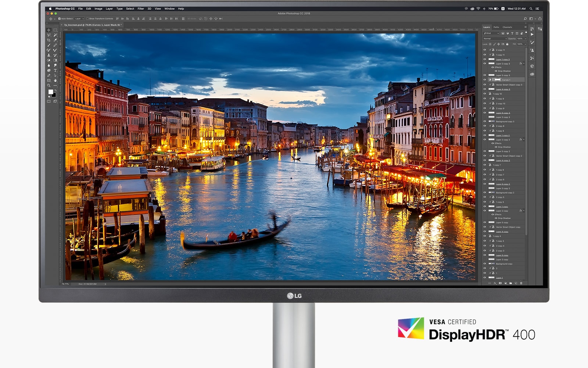
Task: Select the Clone Stamp tool
Action: [x=49, y=55]
